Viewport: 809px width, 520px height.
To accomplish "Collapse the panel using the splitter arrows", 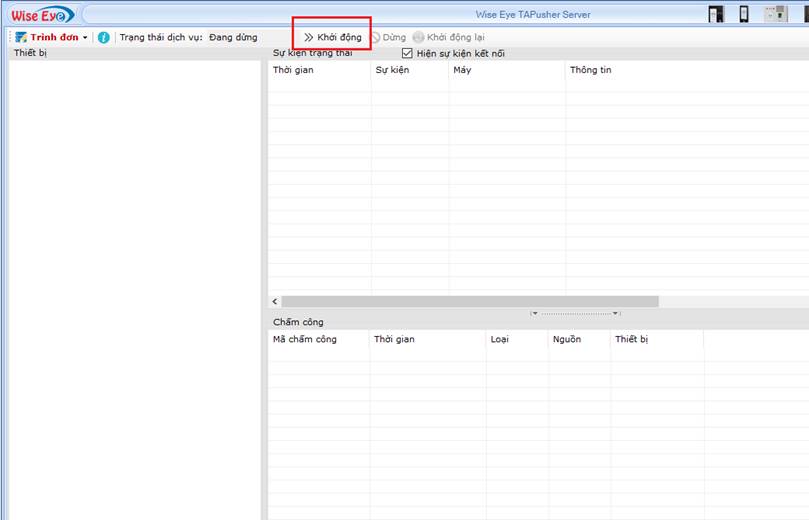I will click(x=575, y=313).
